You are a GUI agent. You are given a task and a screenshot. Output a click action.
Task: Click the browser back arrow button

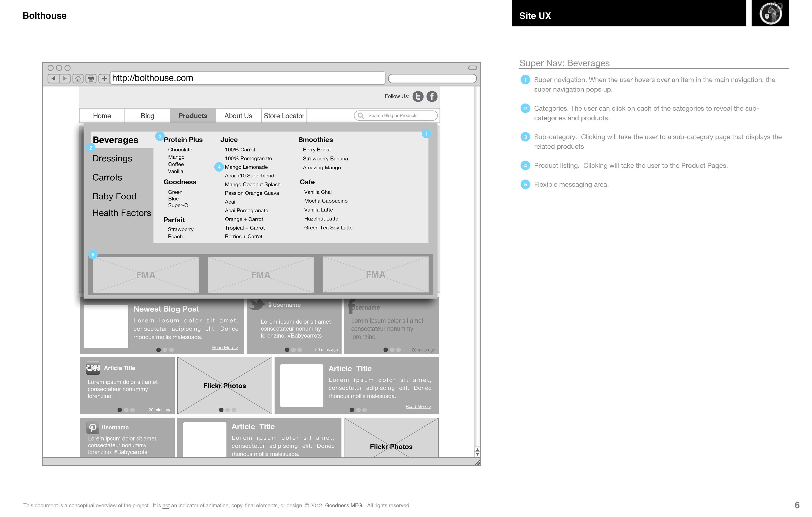click(x=53, y=78)
